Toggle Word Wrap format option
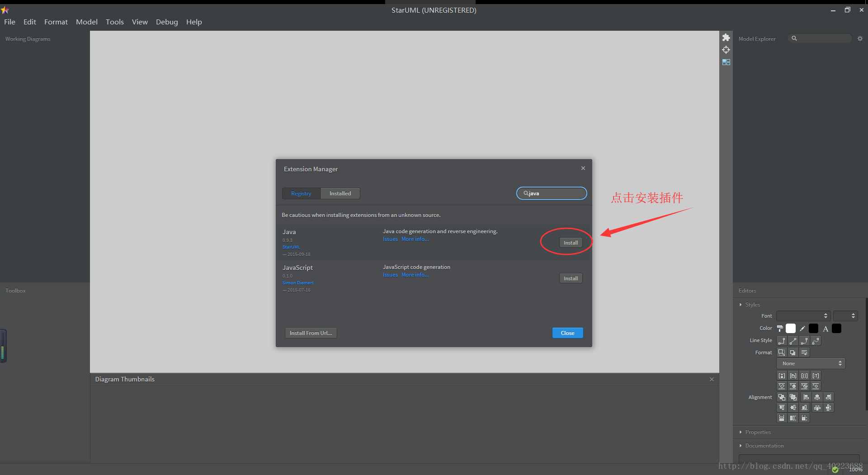868x475 pixels. (x=804, y=353)
